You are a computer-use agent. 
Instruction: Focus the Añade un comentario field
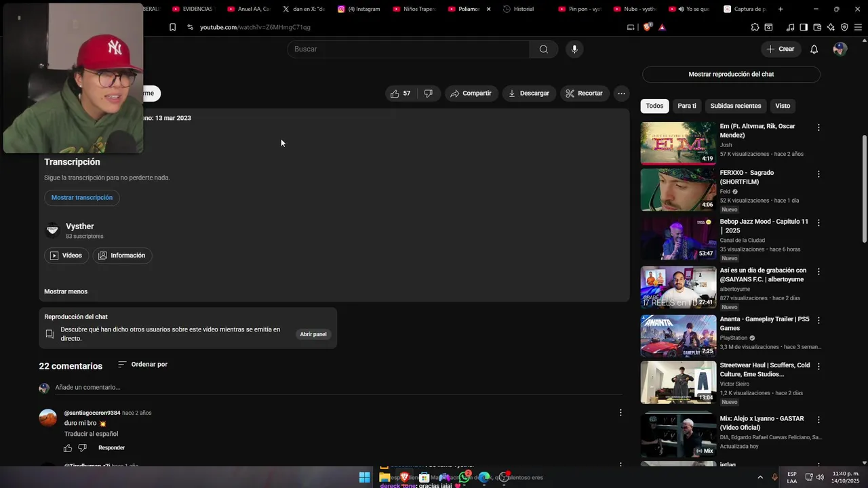338,388
